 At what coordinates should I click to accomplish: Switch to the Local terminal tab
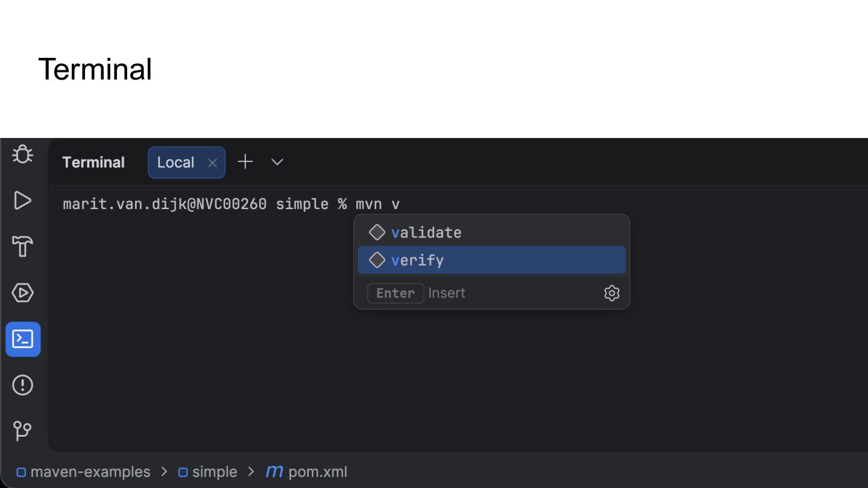click(175, 163)
